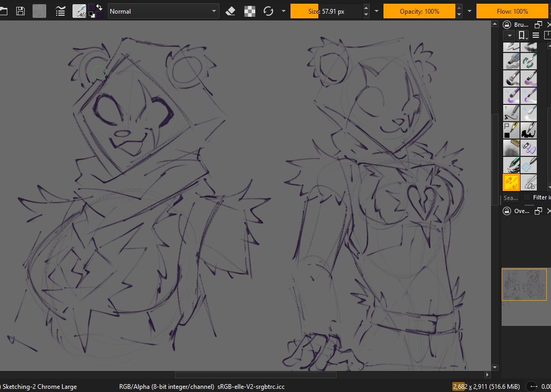Toggle eraser mode

[230, 11]
